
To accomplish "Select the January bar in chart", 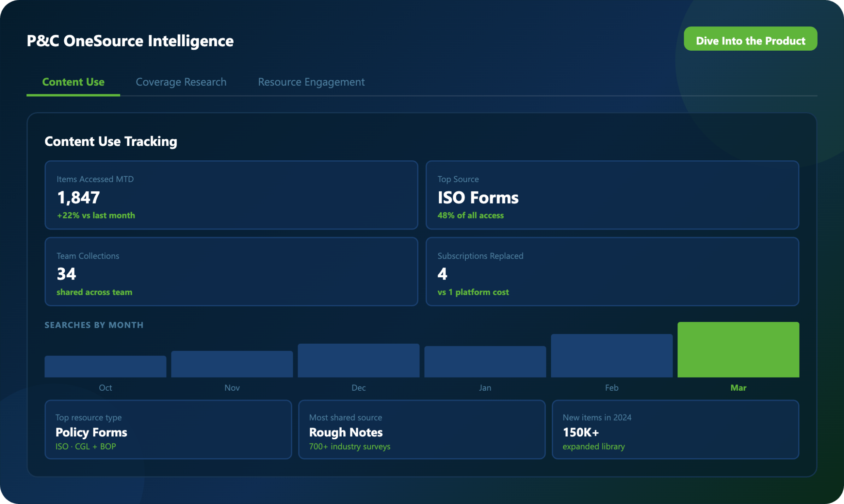I will coord(485,362).
